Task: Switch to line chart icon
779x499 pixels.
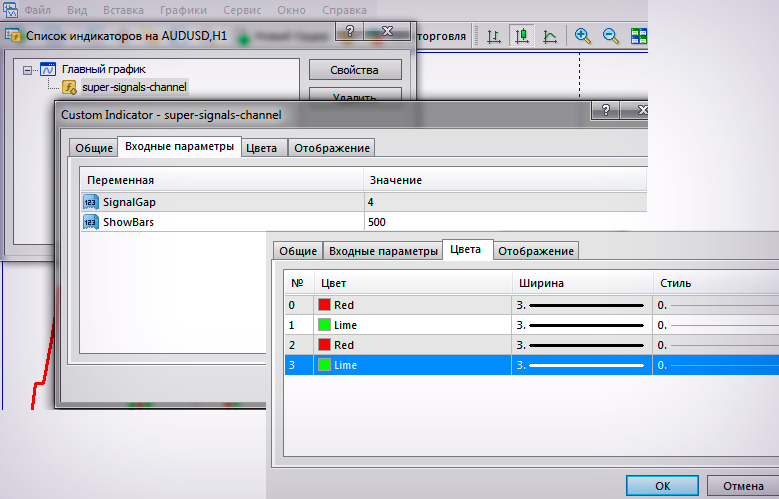Action: click(550, 37)
